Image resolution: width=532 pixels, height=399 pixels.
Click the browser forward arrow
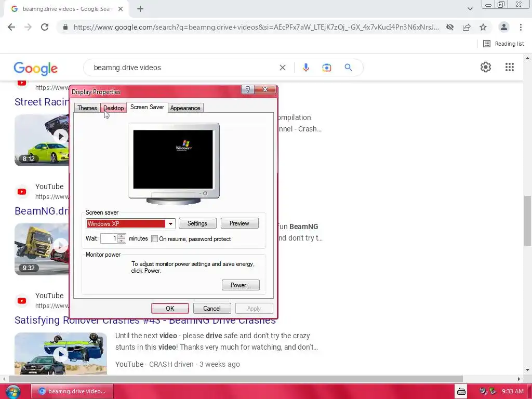point(28,27)
